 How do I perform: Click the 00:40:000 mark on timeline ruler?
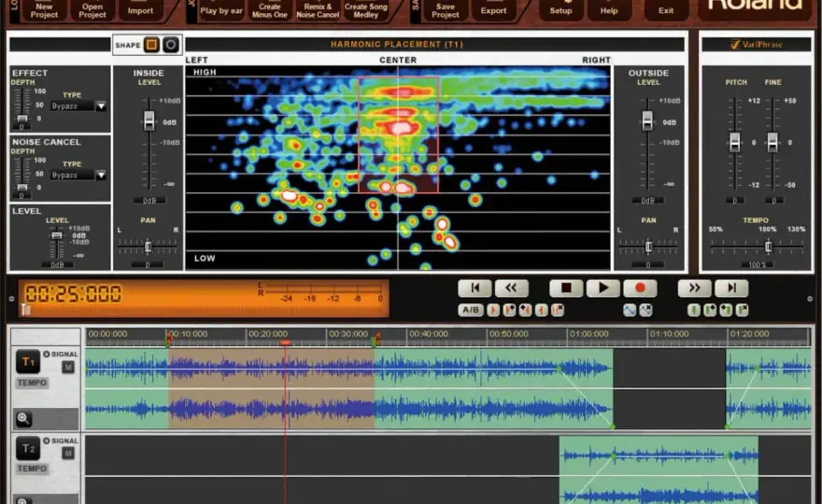(x=429, y=334)
